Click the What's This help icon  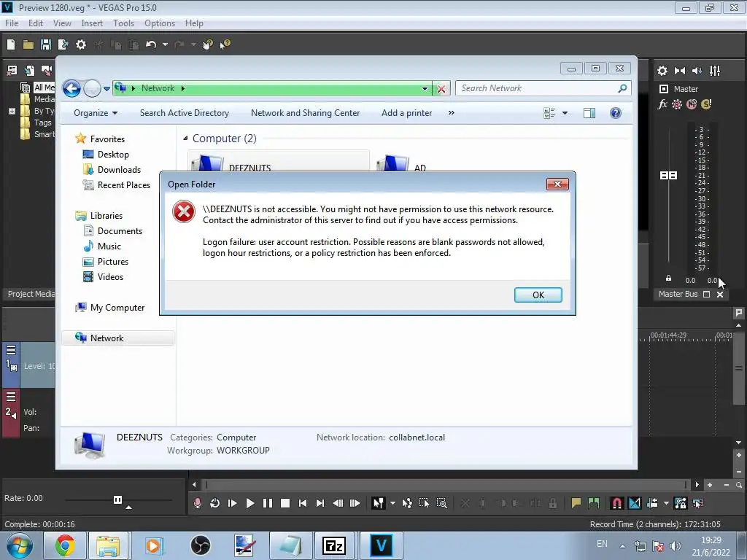coord(225,44)
